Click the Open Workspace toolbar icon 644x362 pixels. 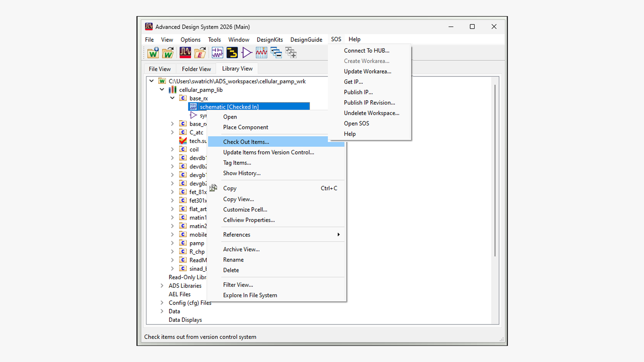coord(168,53)
